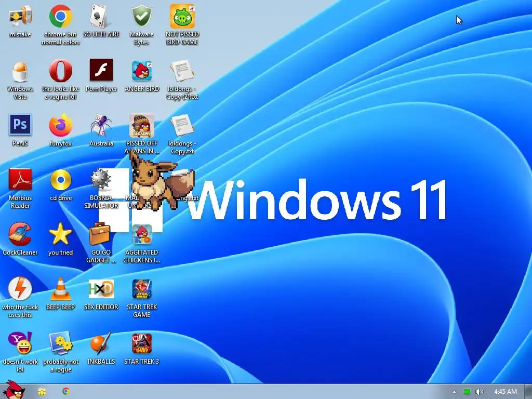Image resolution: width=532 pixels, height=399 pixels.
Task: Open the Yahoo Messenger 'doesn't work lol' icon
Action: [x=20, y=343]
